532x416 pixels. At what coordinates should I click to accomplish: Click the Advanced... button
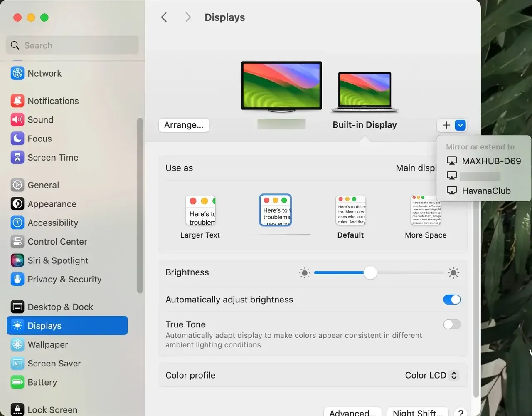pos(352,412)
